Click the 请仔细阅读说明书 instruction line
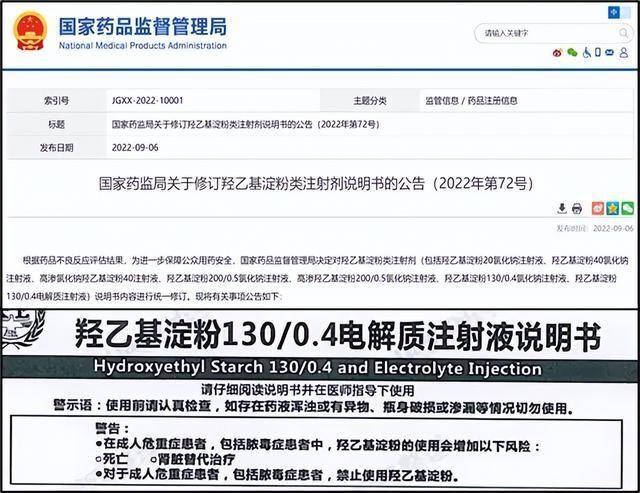640x493 pixels. click(x=308, y=391)
